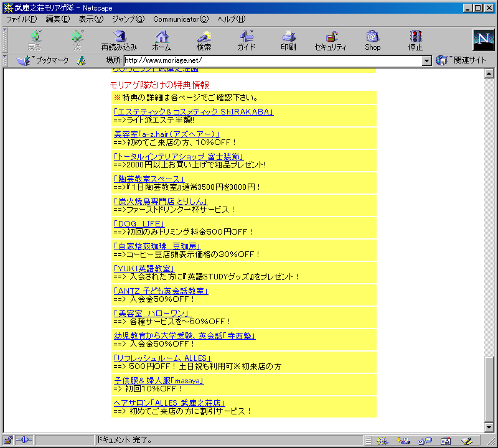Collapse the navigation toolbar grip
Screen dimensions: 498x448
coord(5,40)
